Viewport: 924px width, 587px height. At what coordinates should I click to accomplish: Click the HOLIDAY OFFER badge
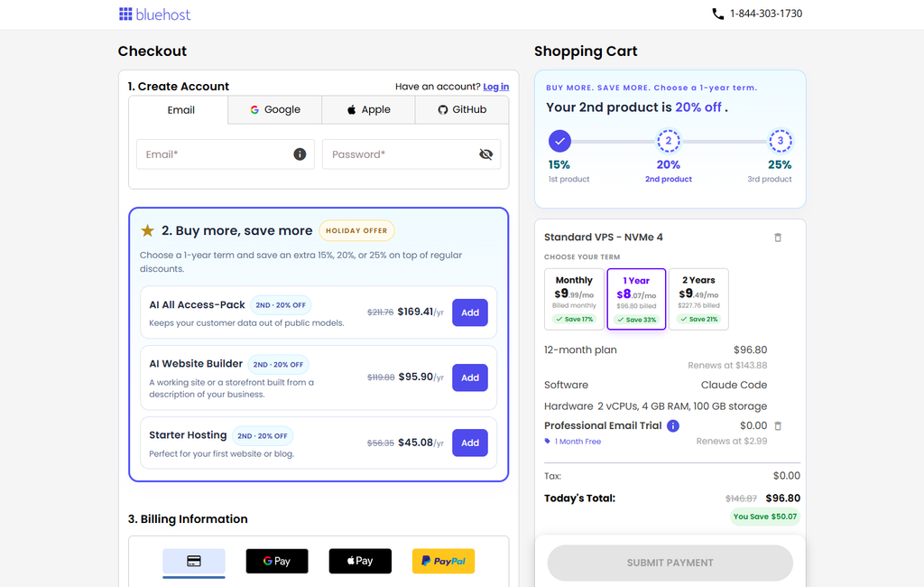[356, 230]
